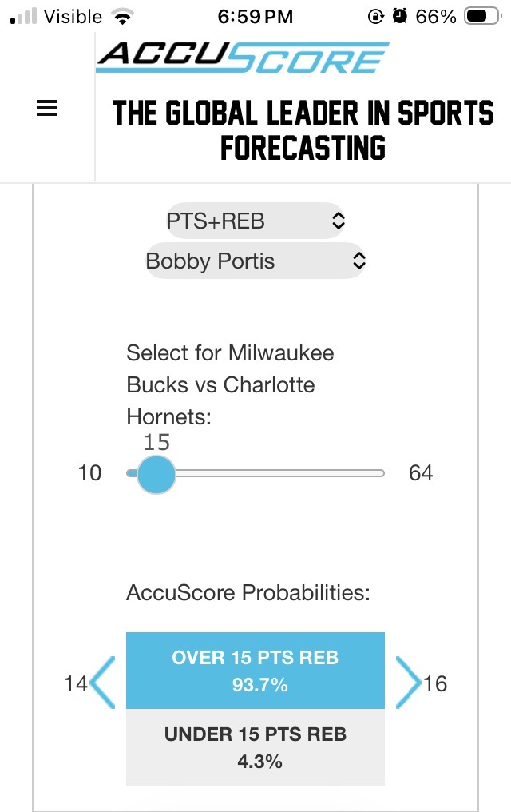Screen dimensions: 511x812
Task: Click the right arrow to increase the line
Action: click(408, 683)
